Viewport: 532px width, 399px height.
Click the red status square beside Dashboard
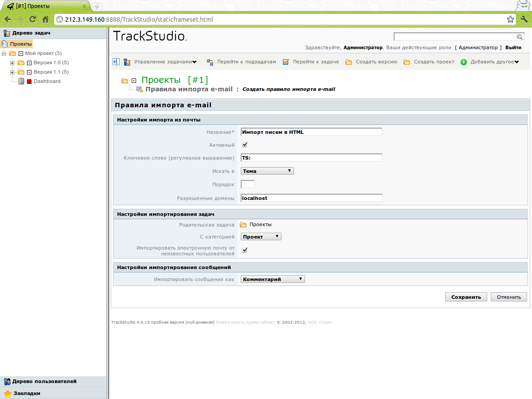(29, 82)
